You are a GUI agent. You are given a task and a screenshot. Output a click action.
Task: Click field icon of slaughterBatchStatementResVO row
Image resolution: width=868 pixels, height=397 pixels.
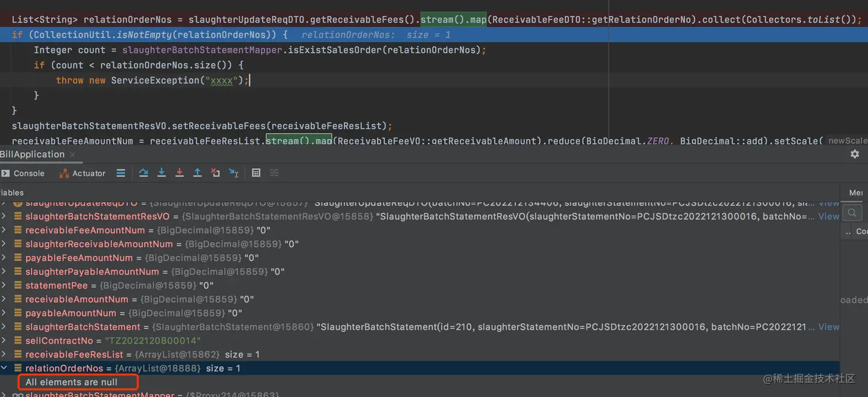click(x=18, y=216)
